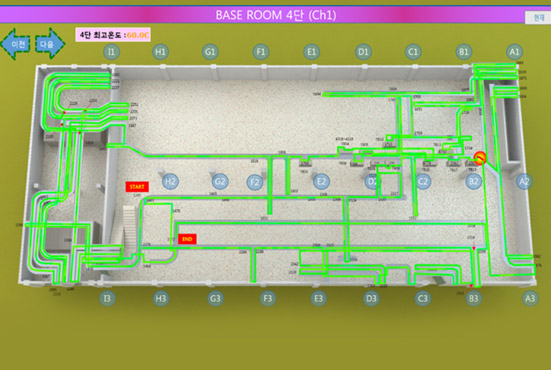The image size is (551, 370).
Task: Click the blue H2 zone marker
Action: click(x=170, y=182)
